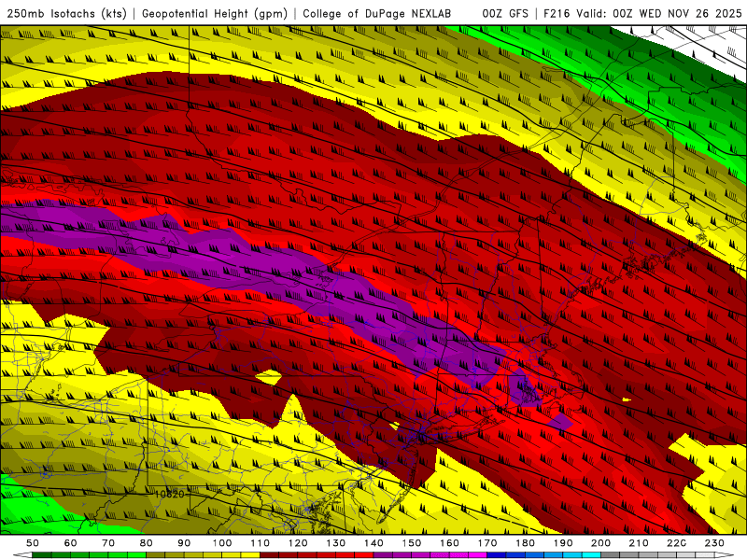
Task: Click the left arrow end of the color bar
Action: (22, 554)
